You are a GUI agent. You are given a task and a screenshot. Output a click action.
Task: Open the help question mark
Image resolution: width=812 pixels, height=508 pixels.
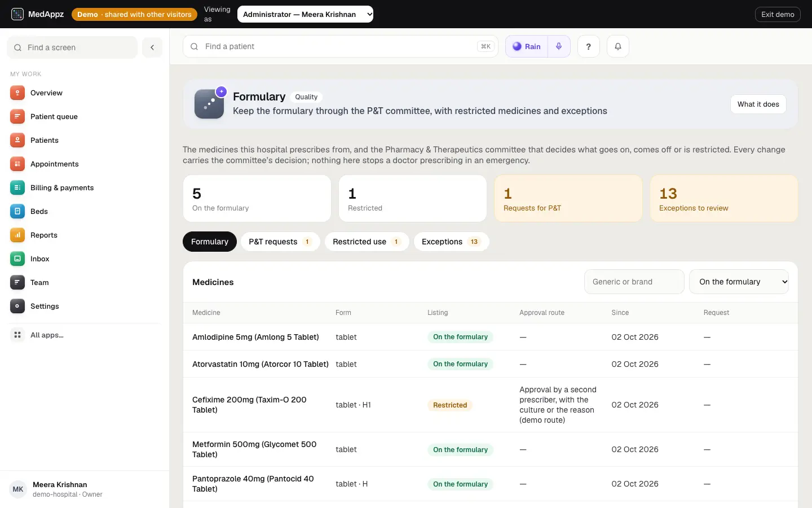tap(589, 46)
